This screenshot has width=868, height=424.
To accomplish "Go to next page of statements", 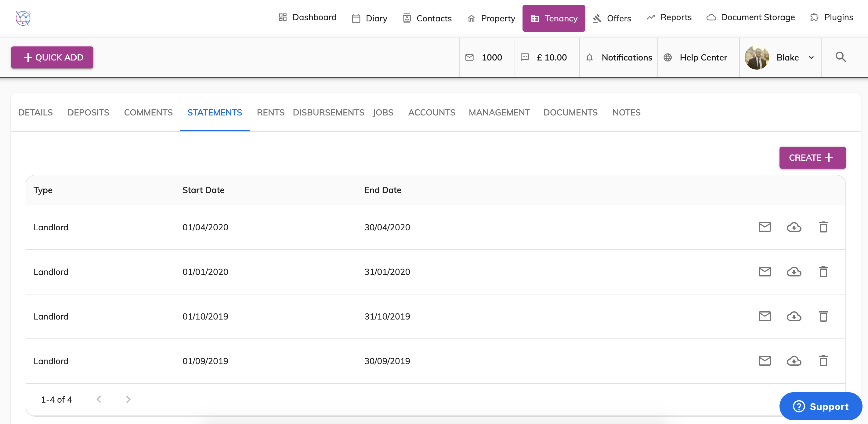I will coord(128,399).
